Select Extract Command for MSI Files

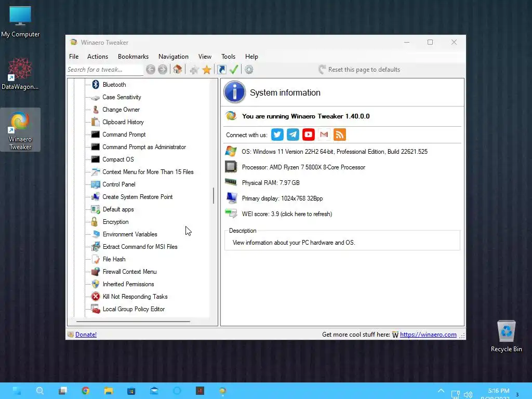click(140, 247)
